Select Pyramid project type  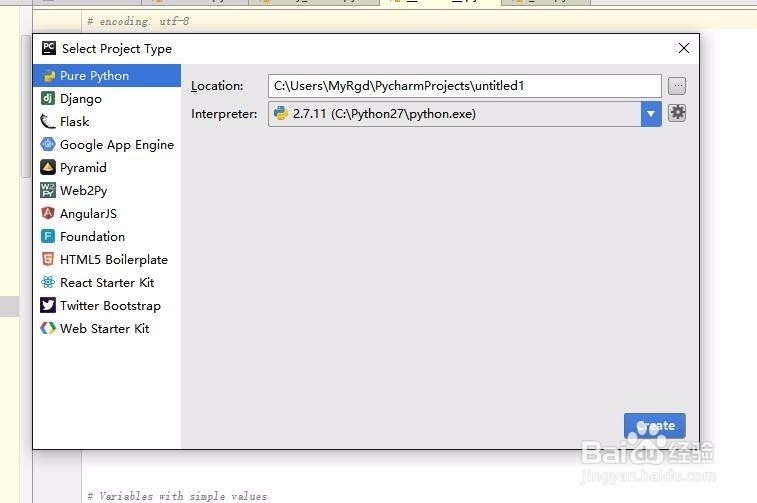[107, 168]
